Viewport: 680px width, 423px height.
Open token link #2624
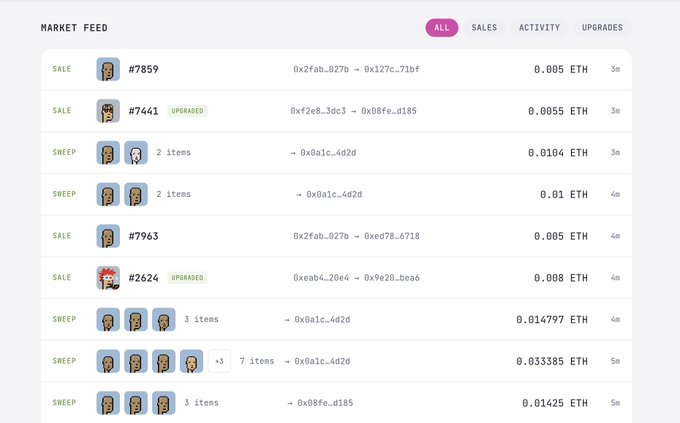(x=144, y=278)
